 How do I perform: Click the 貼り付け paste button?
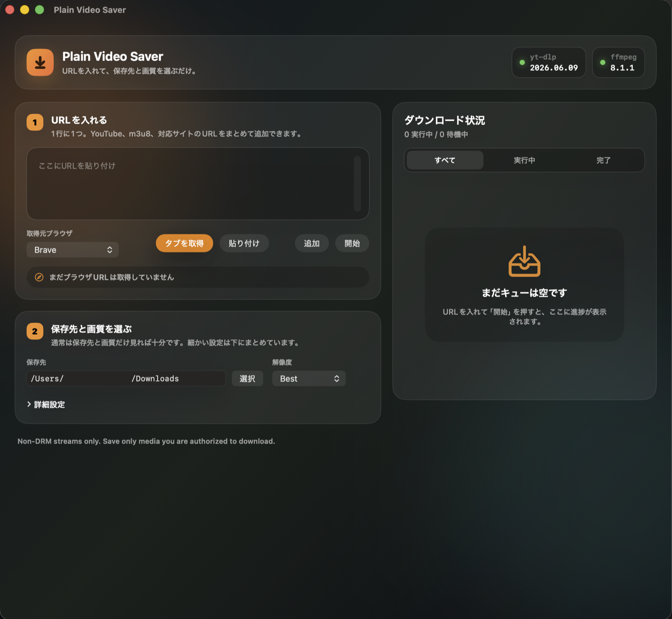(x=244, y=243)
